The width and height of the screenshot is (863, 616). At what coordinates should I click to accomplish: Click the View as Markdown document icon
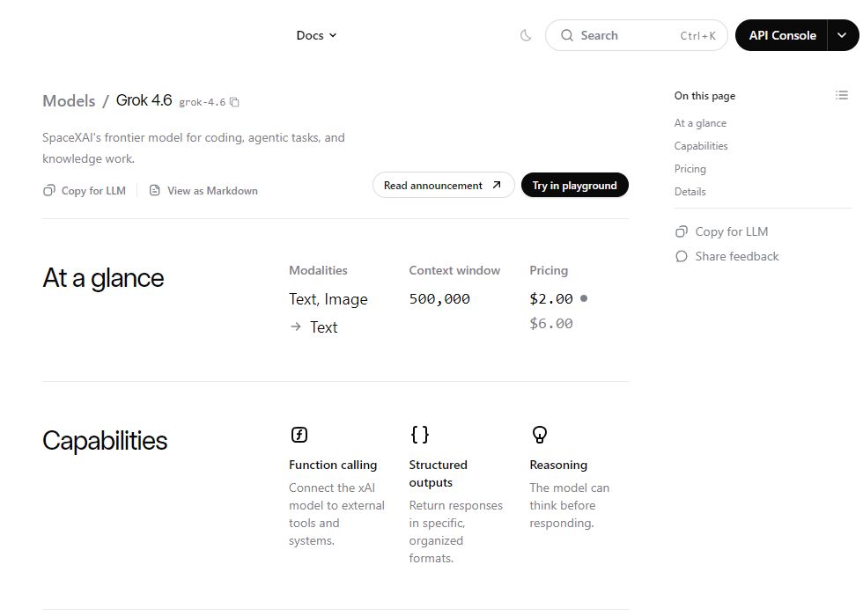[155, 190]
